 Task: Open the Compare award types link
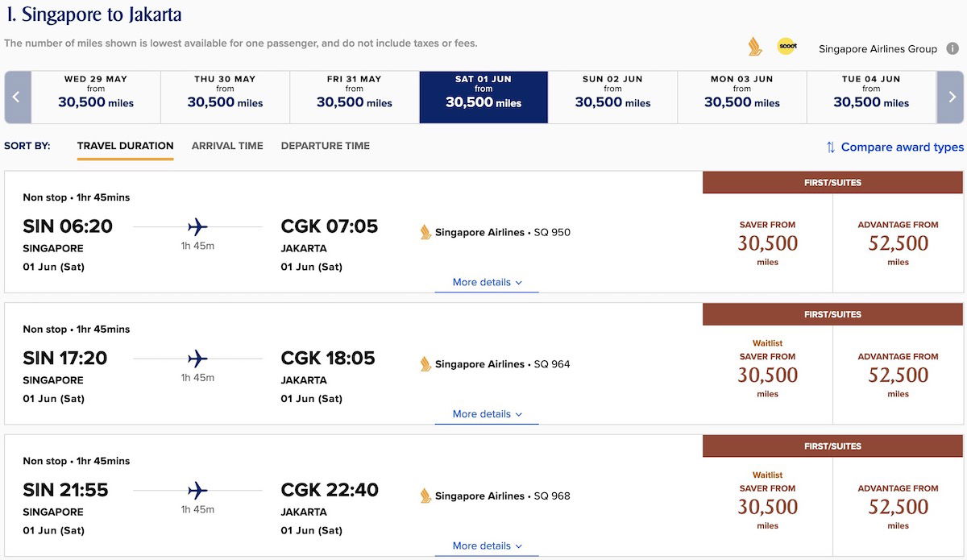pos(903,147)
